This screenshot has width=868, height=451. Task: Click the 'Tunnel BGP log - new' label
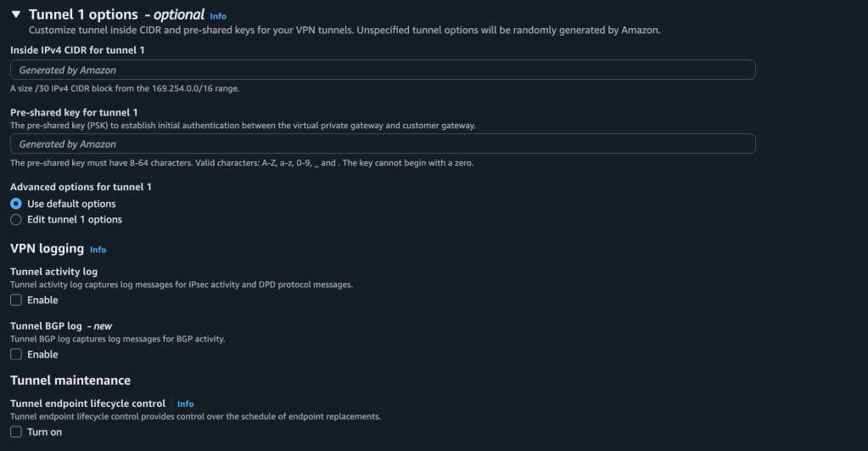61,326
